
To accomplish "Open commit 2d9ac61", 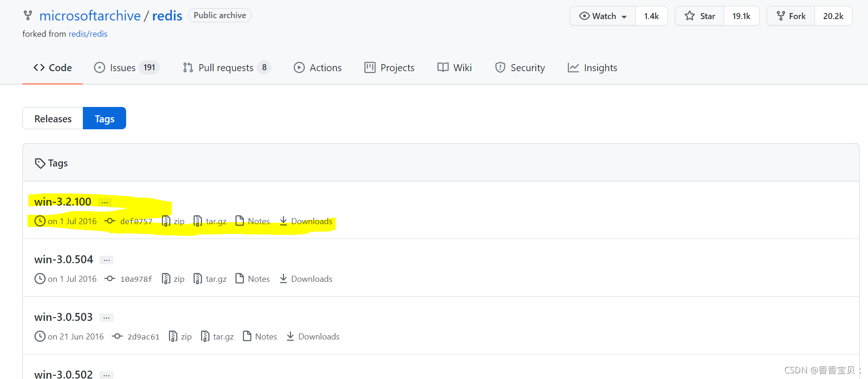I will 143,337.
